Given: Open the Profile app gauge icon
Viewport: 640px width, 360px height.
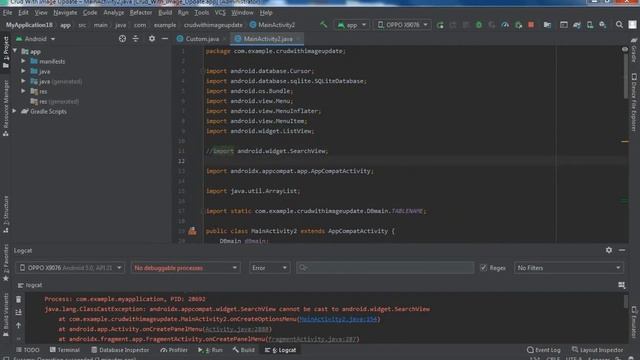Looking at the screenshot, I should point(505,25).
